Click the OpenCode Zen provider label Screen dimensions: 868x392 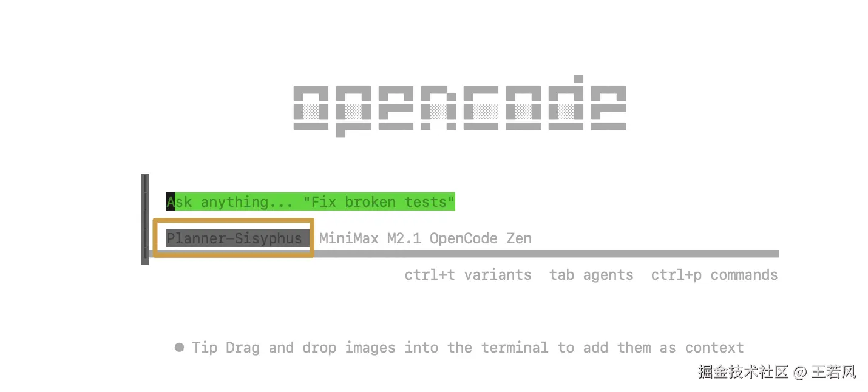[x=481, y=238]
